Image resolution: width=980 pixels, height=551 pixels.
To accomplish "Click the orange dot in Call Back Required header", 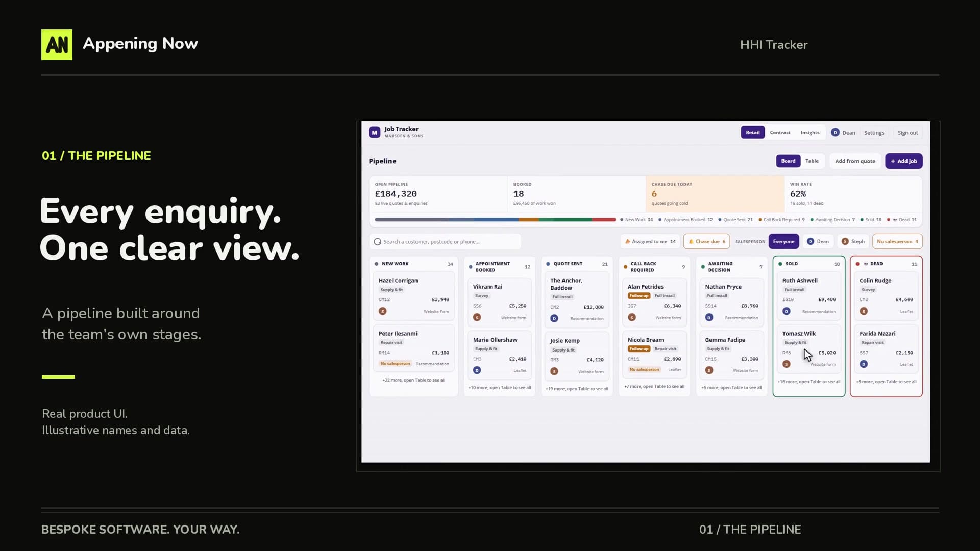I will point(625,267).
